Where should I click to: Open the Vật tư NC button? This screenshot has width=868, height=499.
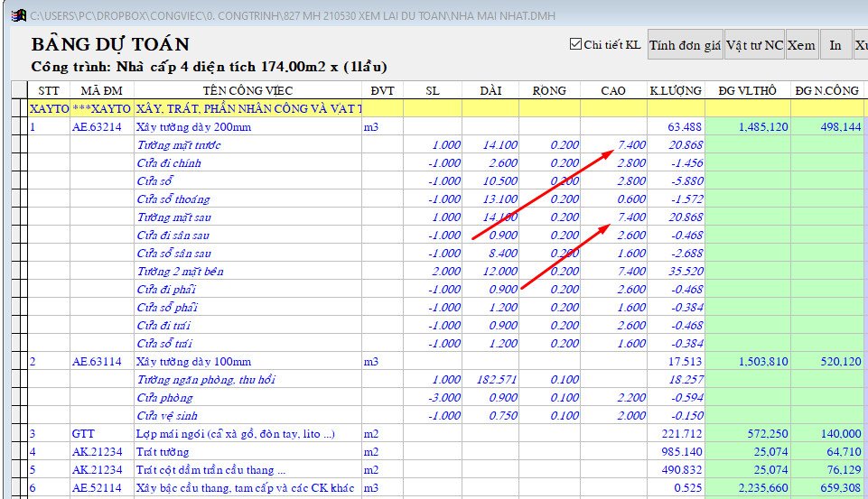point(754,44)
